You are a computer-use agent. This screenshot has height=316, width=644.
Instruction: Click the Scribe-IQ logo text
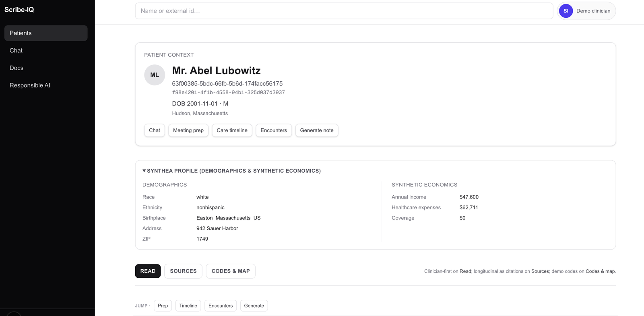[x=19, y=10]
